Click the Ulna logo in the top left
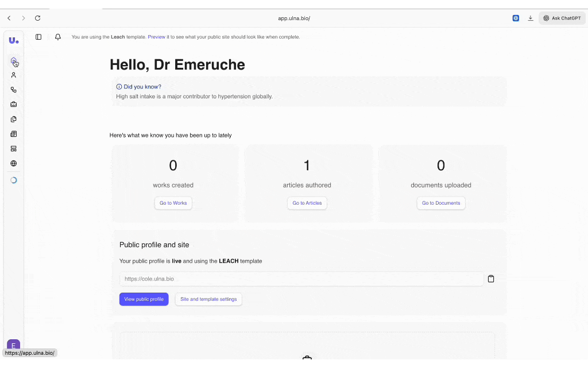The width and height of the screenshot is (588, 368). pos(13,40)
